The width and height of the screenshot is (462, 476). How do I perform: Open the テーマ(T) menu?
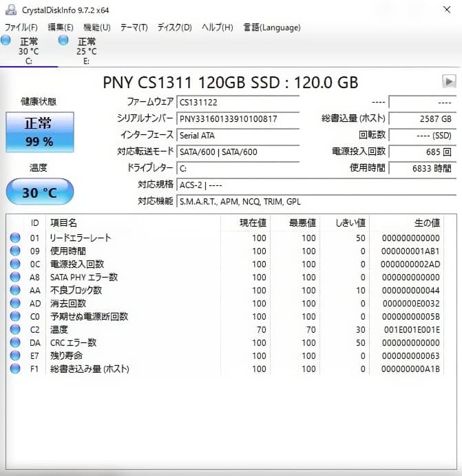[134, 28]
